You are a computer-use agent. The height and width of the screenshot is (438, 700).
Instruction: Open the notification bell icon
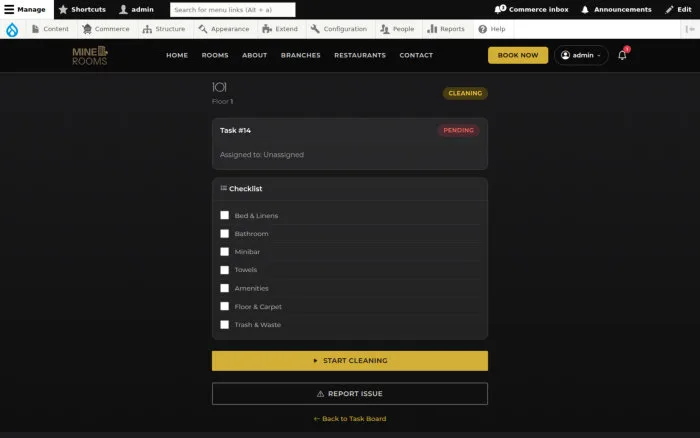622,55
